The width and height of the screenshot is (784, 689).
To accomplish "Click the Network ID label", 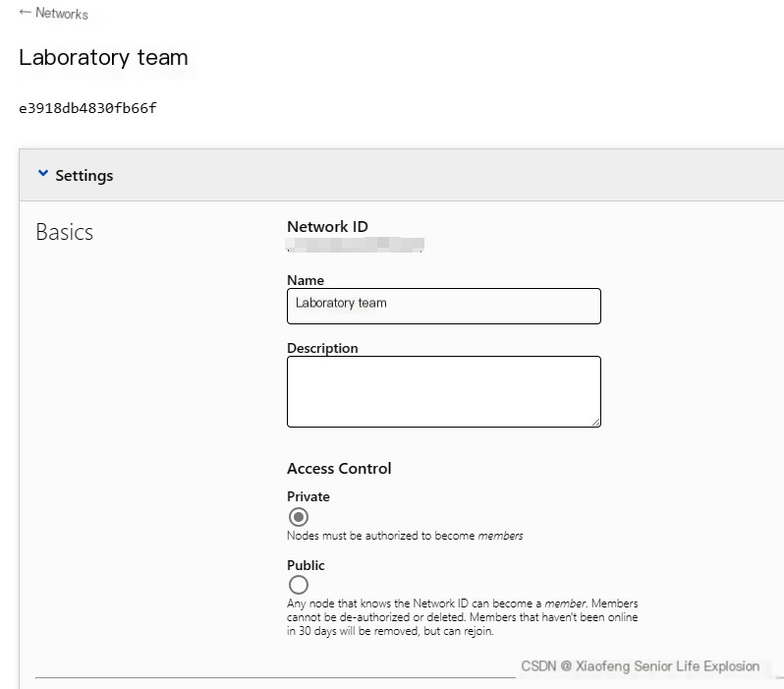I will [x=327, y=227].
